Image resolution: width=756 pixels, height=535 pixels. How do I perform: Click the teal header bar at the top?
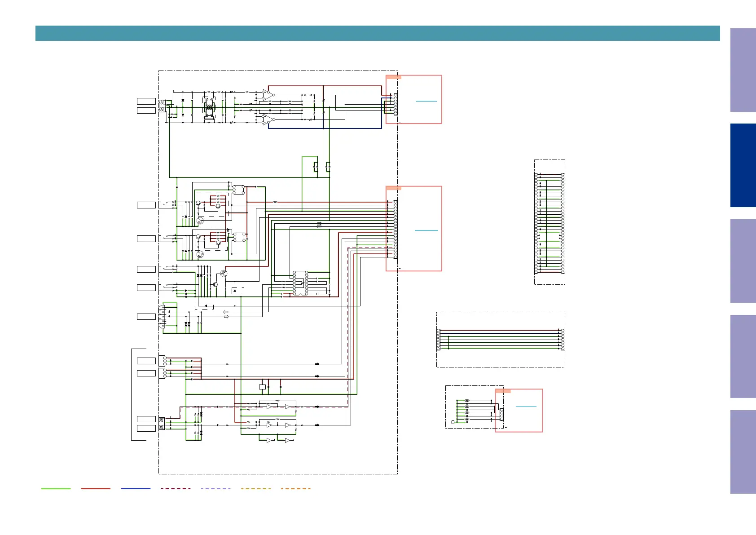tap(377, 33)
